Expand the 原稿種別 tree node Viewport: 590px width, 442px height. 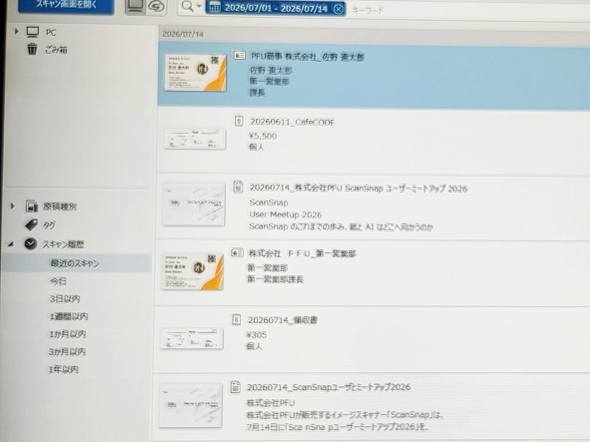pos(13,206)
